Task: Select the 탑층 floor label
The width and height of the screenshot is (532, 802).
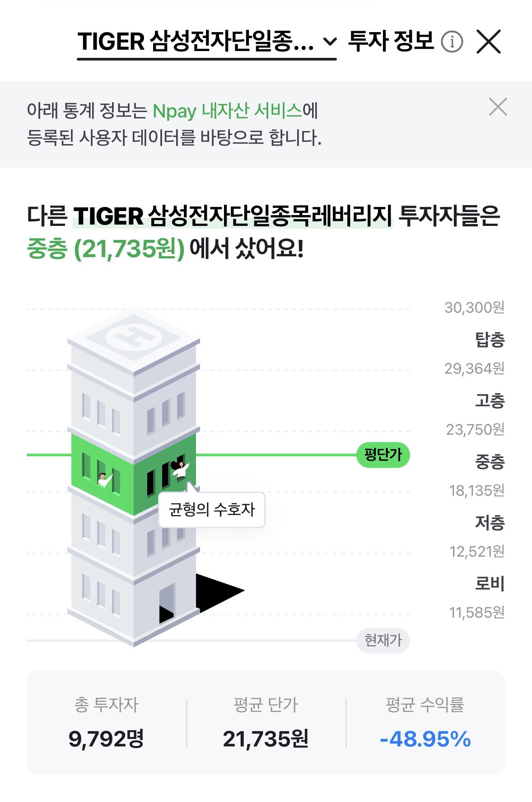Action: (x=490, y=339)
